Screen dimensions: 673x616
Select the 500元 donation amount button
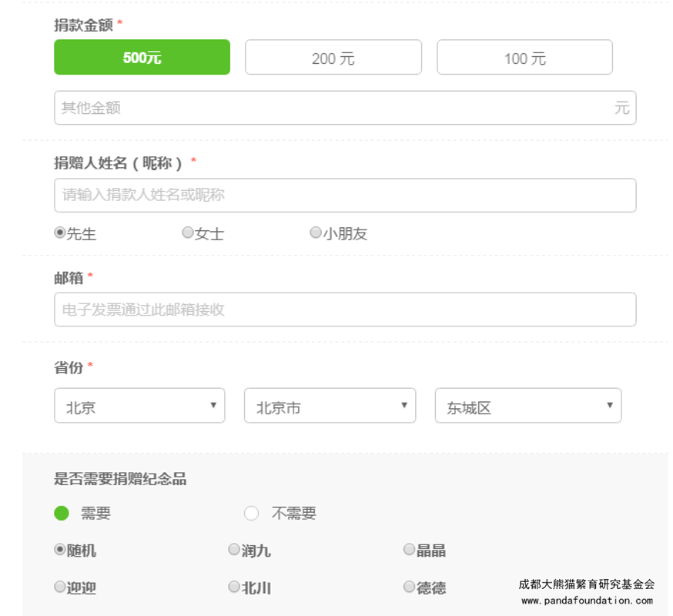tap(142, 58)
